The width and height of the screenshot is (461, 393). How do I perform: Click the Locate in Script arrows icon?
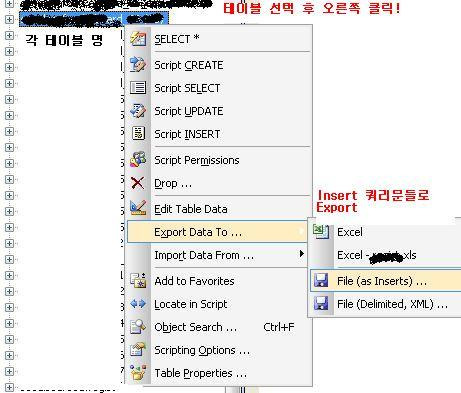pos(138,304)
